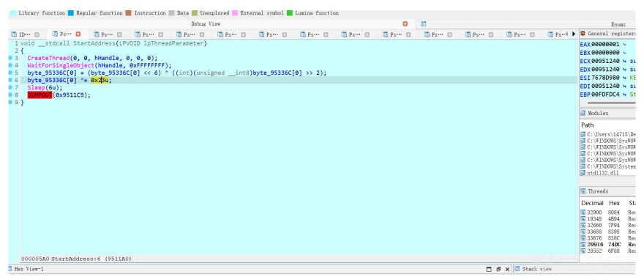Select the active Ps pseudocode tab with the red close button
The width and height of the screenshot is (644, 277).
(x=62, y=34)
